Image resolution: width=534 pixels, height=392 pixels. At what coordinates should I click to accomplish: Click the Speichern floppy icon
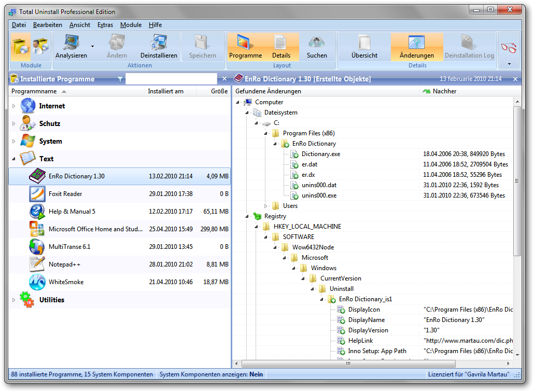click(x=202, y=43)
